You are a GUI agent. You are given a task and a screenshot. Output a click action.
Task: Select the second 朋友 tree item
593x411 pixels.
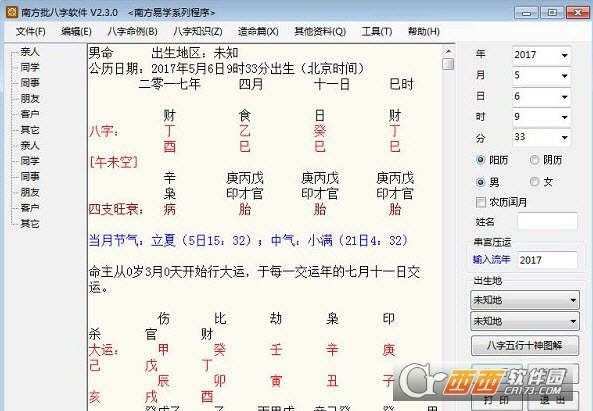click(30, 192)
